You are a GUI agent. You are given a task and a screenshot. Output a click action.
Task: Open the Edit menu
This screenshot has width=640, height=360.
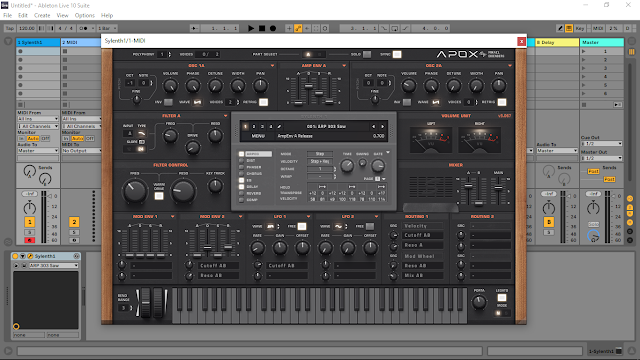[x=23, y=16]
